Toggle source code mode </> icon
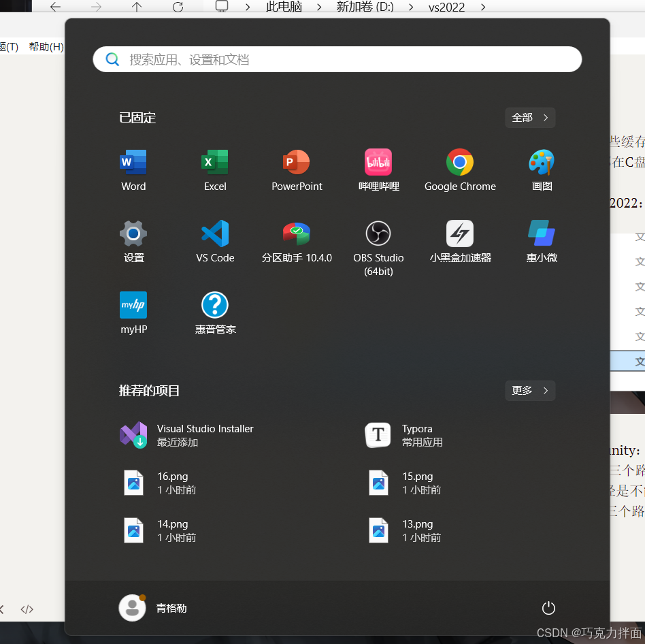645x644 pixels. coord(27,609)
